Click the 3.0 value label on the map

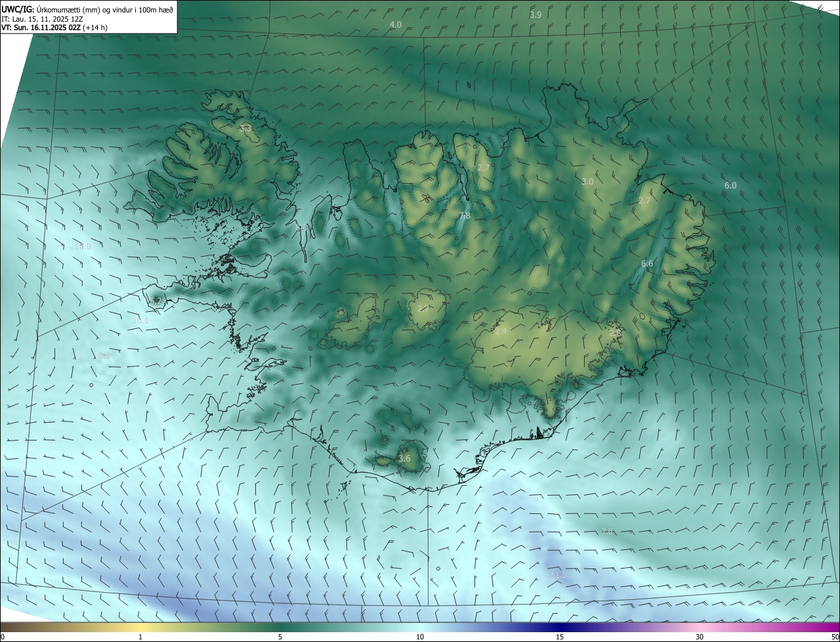coord(587,181)
